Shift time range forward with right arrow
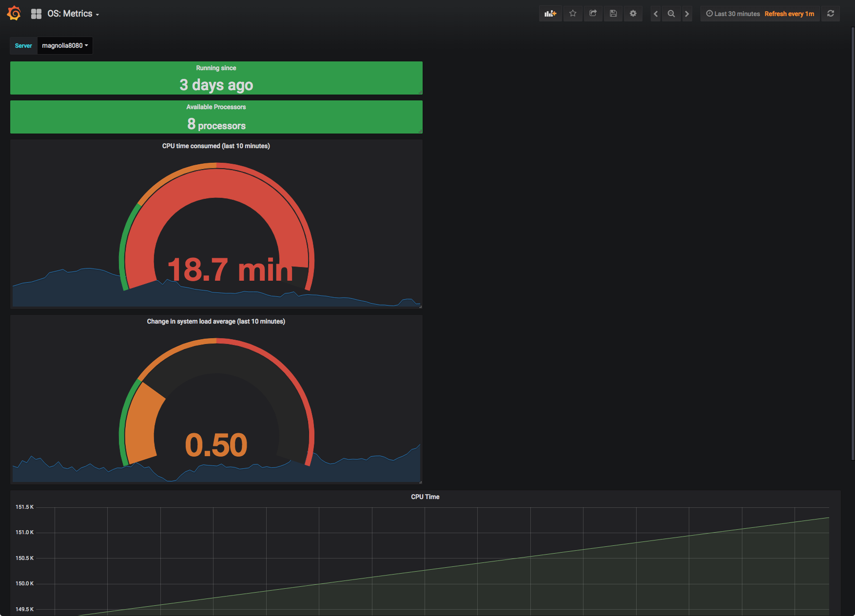 (687, 13)
